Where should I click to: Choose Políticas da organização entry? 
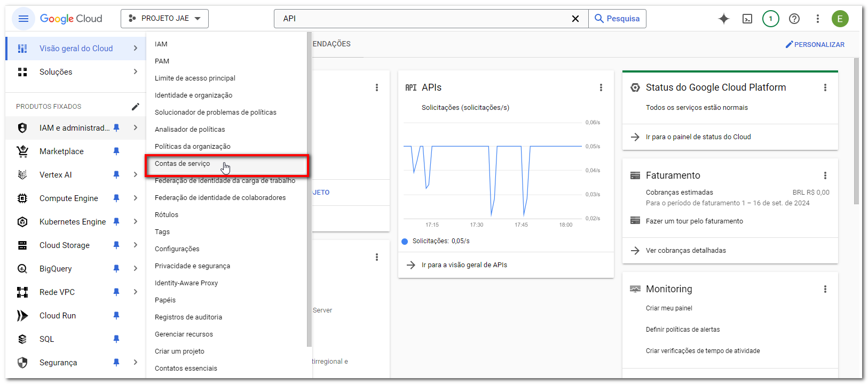(x=227, y=147)
